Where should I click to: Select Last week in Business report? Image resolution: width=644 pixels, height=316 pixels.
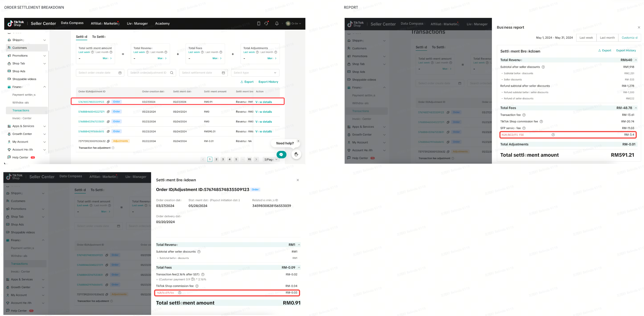tap(586, 38)
